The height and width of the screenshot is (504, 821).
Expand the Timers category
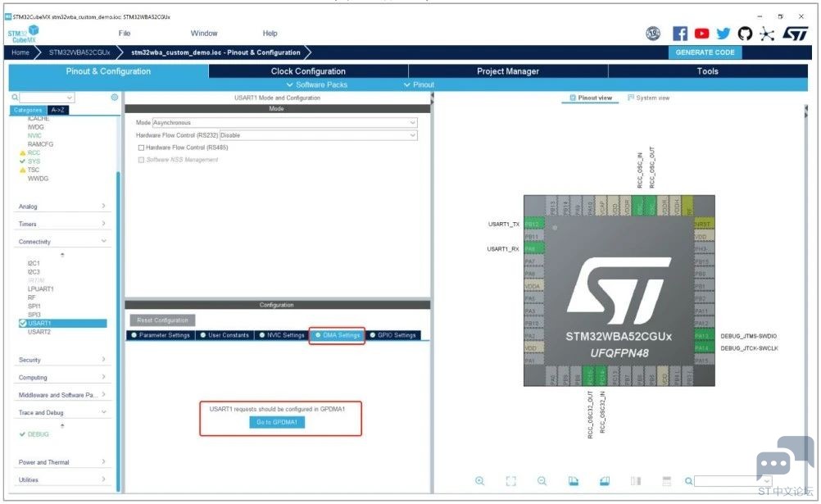62,224
